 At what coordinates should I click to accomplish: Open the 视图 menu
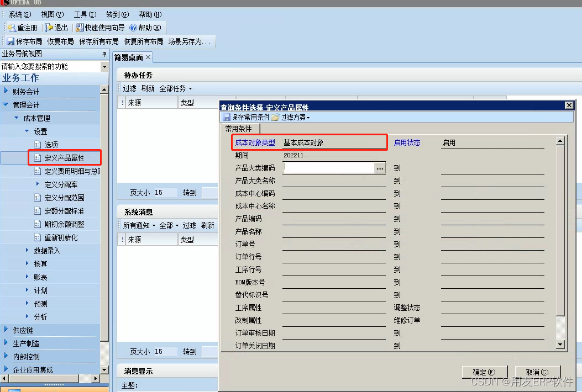click(x=53, y=14)
